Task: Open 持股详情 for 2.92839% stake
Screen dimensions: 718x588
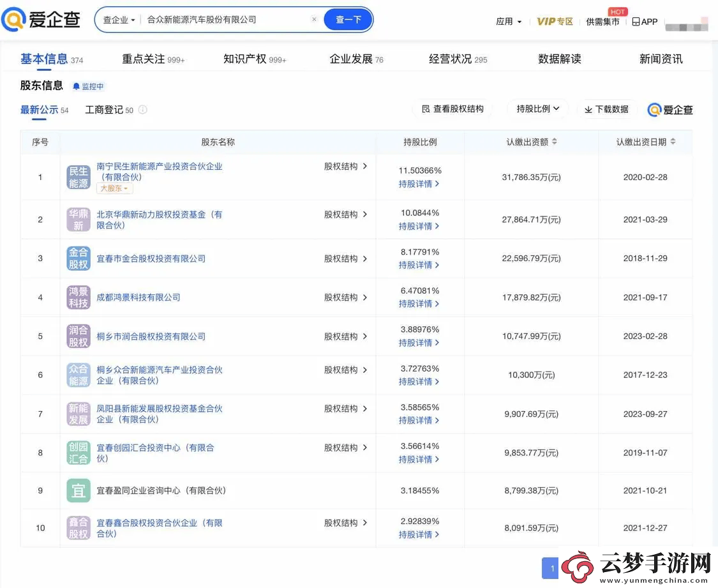Action: click(x=419, y=534)
